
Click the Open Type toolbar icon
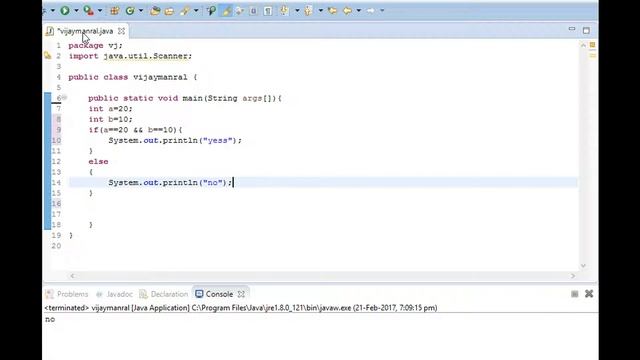tap(155, 11)
